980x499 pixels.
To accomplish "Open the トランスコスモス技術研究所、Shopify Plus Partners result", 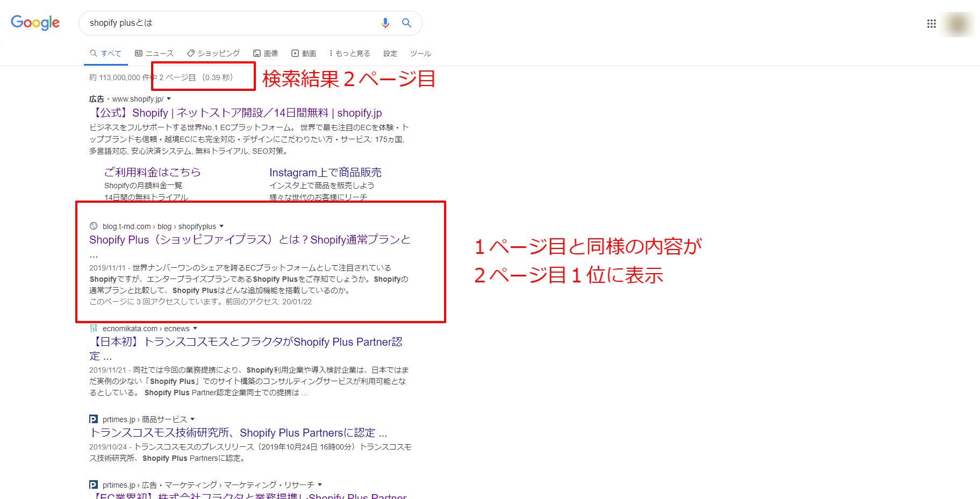I will (238, 433).
